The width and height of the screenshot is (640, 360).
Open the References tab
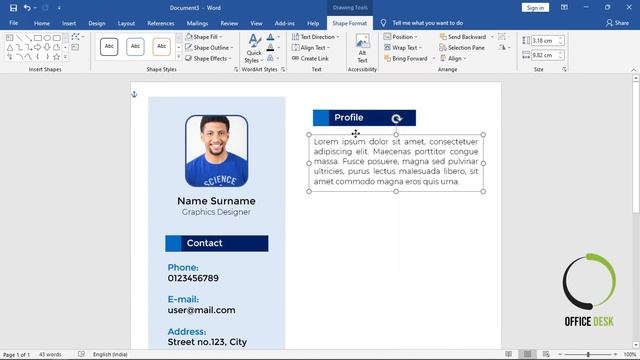pos(161,23)
